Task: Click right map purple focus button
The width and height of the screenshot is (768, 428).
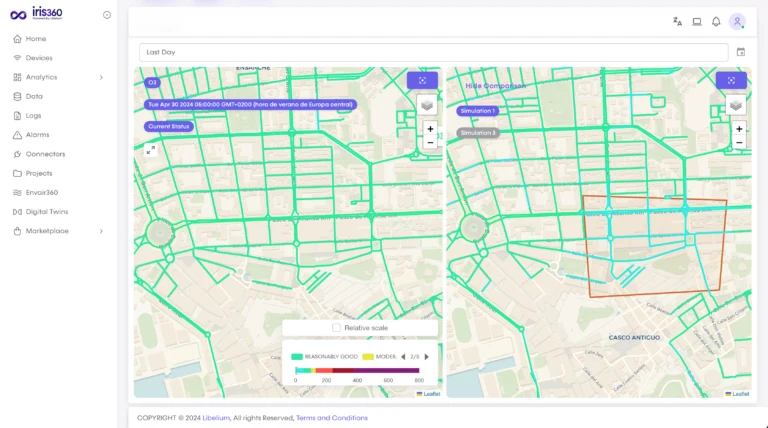Action: (731, 80)
